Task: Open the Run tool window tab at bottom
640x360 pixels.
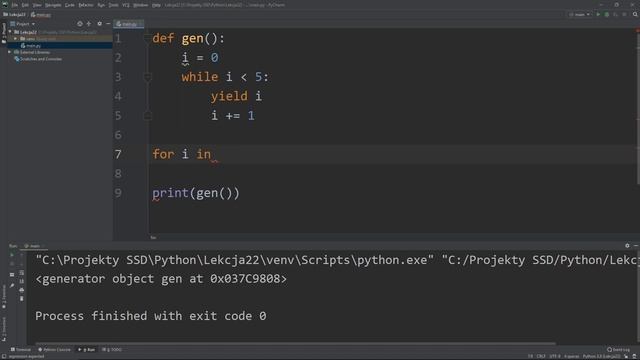Action: pos(87,350)
